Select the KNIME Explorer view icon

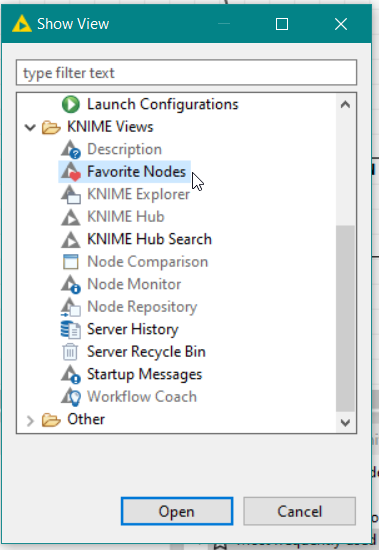(x=71, y=194)
